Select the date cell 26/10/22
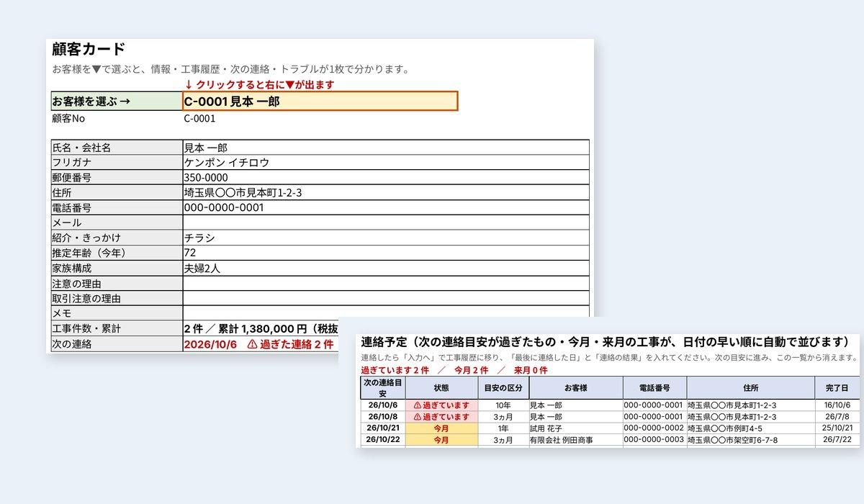This screenshot has width=864, height=504. [x=383, y=439]
